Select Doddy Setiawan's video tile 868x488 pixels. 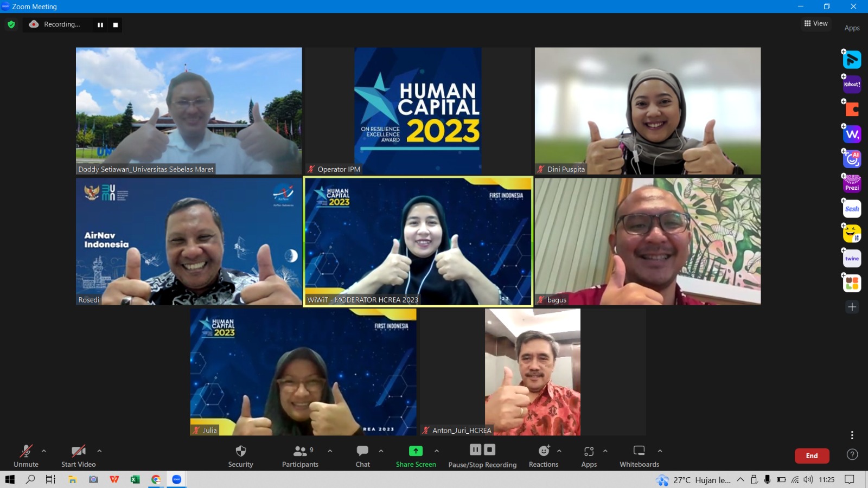(x=189, y=111)
